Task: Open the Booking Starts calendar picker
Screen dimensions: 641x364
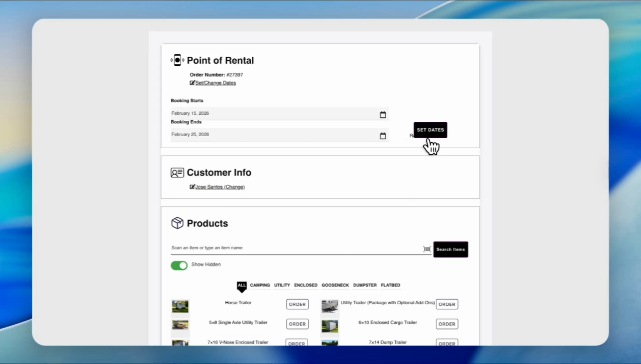Action: pyautogui.click(x=383, y=115)
